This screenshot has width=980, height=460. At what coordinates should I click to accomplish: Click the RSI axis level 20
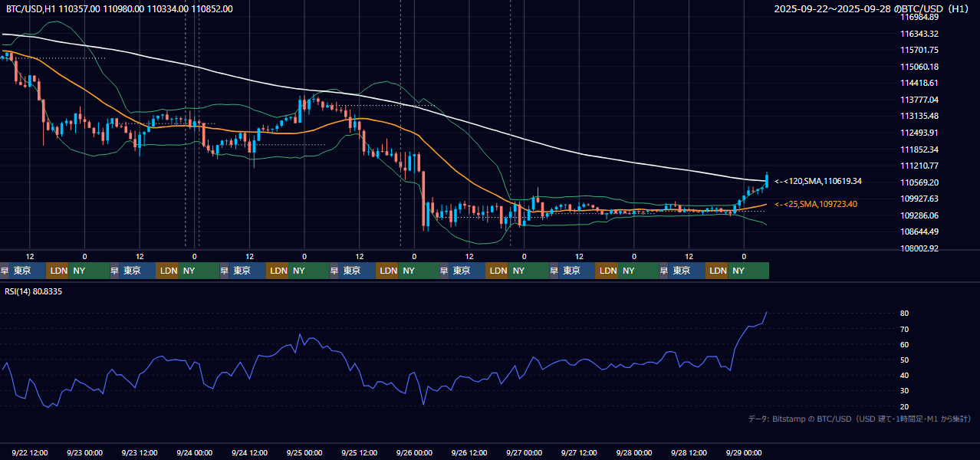905,406
